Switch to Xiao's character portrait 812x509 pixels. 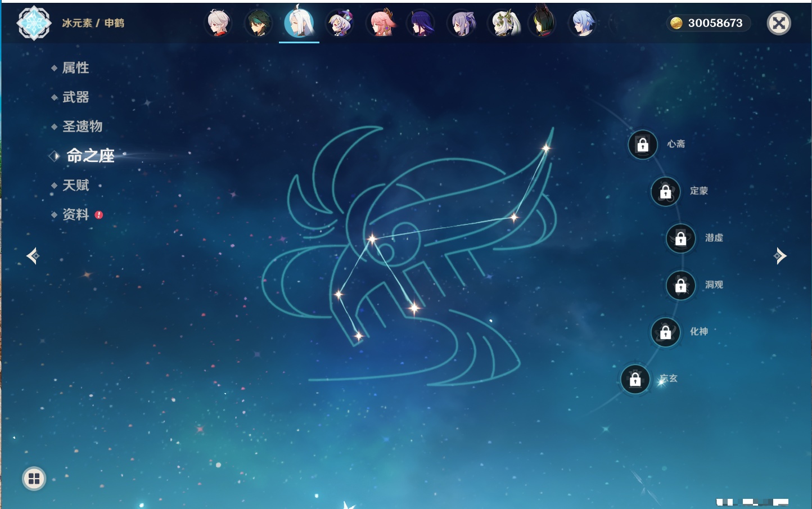pyautogui.click(x=259, y=23)
